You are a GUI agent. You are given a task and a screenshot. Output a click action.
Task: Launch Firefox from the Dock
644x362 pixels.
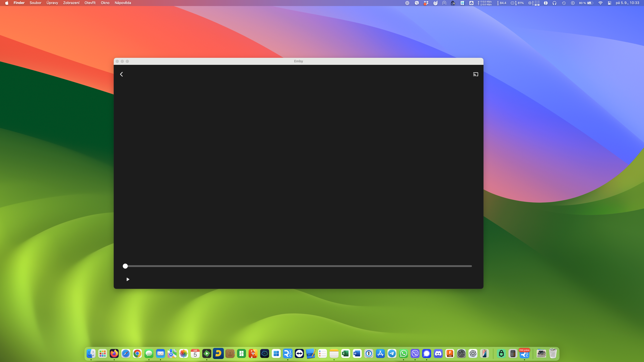[x=114, y=353]
